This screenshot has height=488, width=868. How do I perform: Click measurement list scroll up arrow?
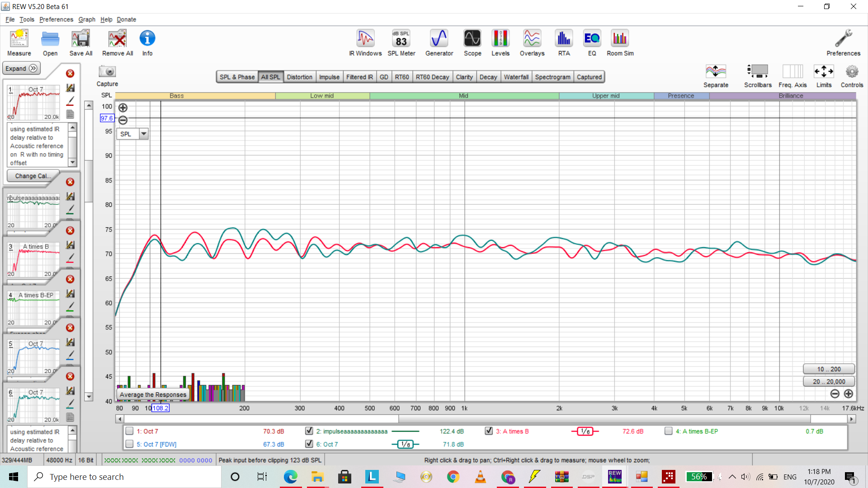click(x=89, y=105)
